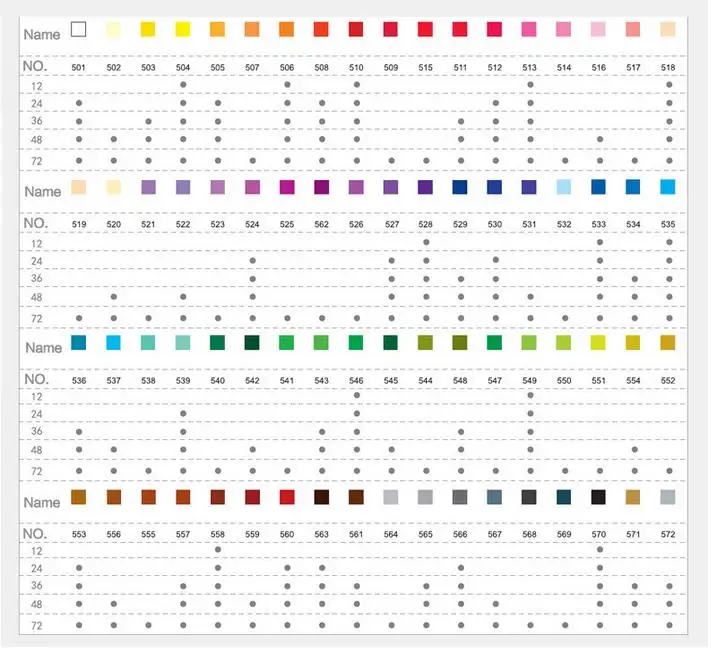
Task: Pick the very dark brown swatch above 563
Action: pos(321,497)
